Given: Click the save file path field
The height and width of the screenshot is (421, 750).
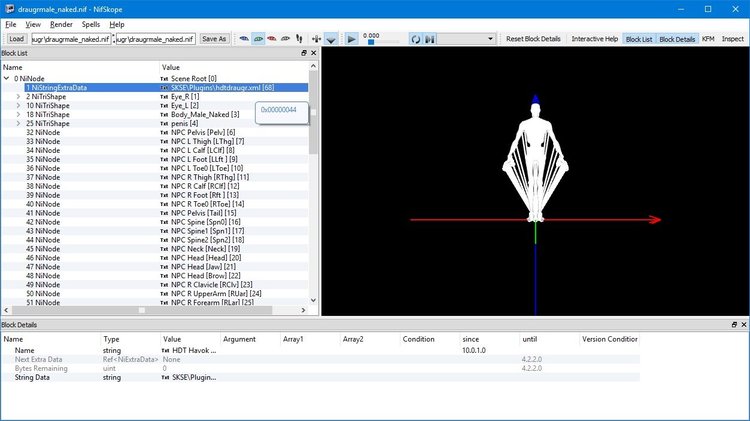Looking at the screenshot, I should (x=156, y=39).
